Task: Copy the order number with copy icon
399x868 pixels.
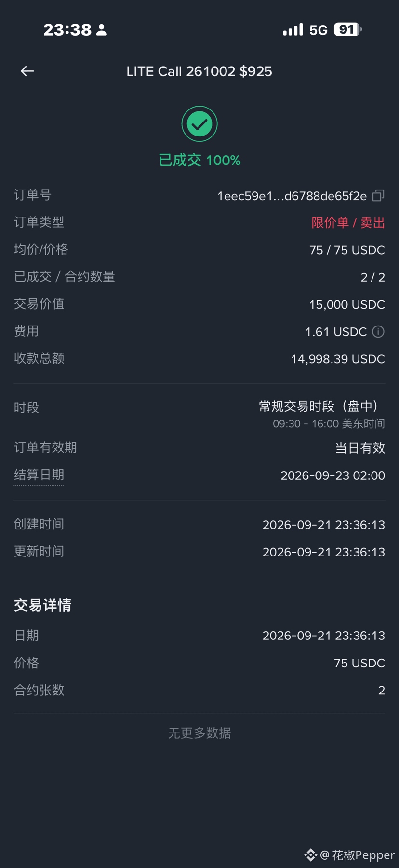Action: 378,195
